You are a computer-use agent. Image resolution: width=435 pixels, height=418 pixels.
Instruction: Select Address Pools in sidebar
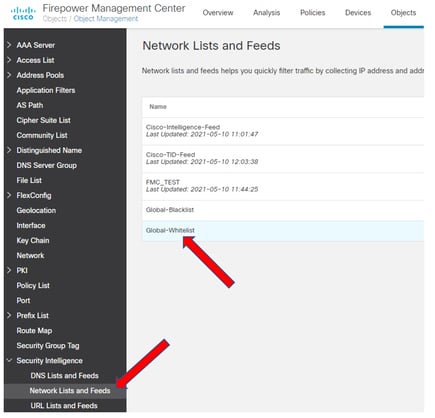(x=40, y=75)
